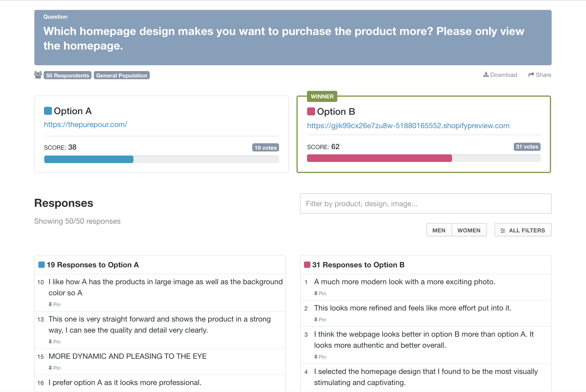Pin response 15 MORE DYNAMIC AND PLEASING

pos(54,368)
